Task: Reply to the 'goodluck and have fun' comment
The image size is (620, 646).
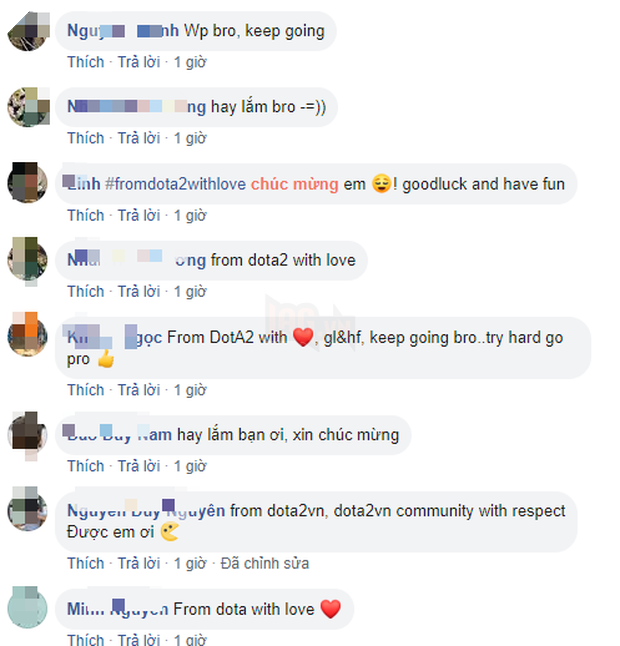Action: (x=139, y=215)
